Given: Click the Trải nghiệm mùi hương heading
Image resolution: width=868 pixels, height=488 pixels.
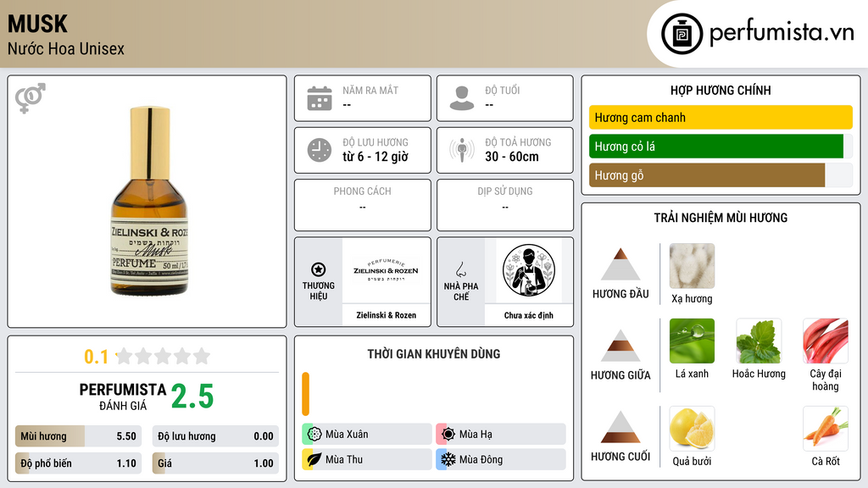Looking at the screenshot, I should pos(721,218).
